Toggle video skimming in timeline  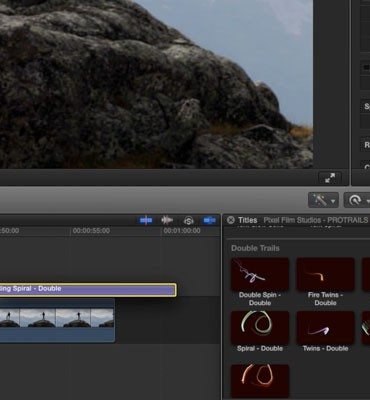pos(146,220)
